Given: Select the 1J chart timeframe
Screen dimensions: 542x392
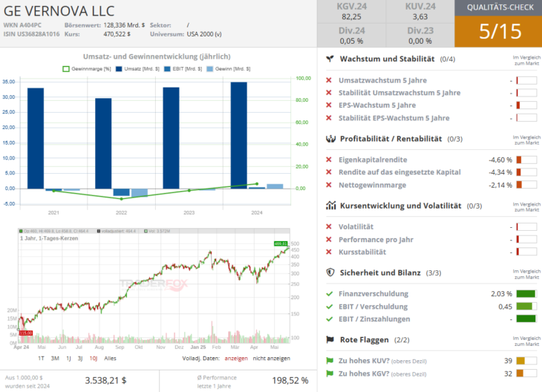Looking at the screenshot, I should tap(68, 358).
